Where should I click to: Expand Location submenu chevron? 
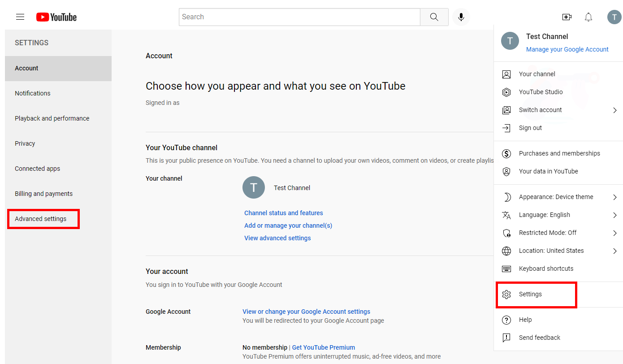615,251
